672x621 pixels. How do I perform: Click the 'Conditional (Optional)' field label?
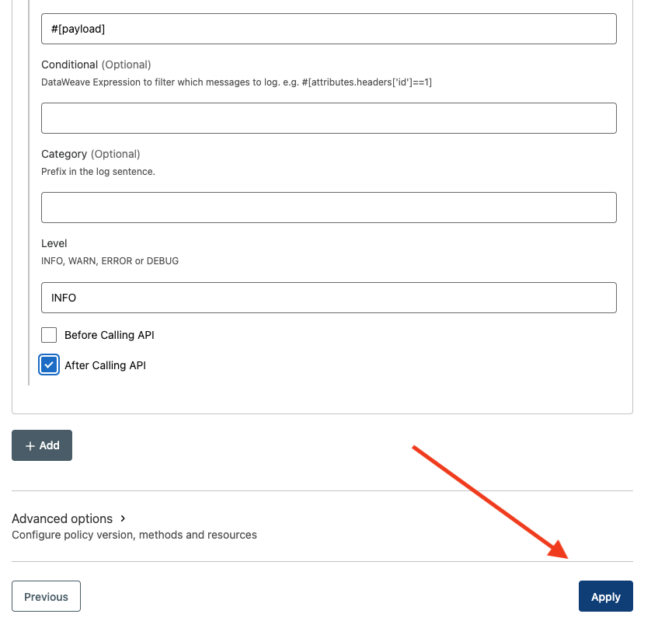[x=96, y=65]
